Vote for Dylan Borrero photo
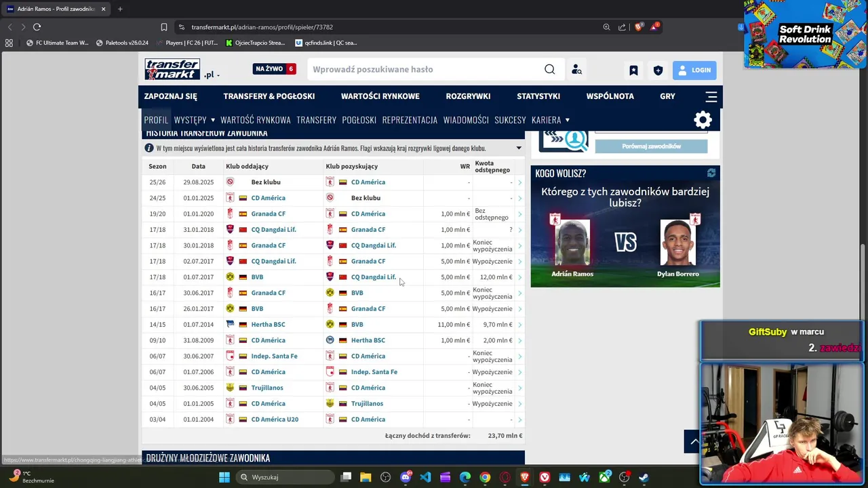This screenshot has width=868, height=488. [x=677, y=242]
